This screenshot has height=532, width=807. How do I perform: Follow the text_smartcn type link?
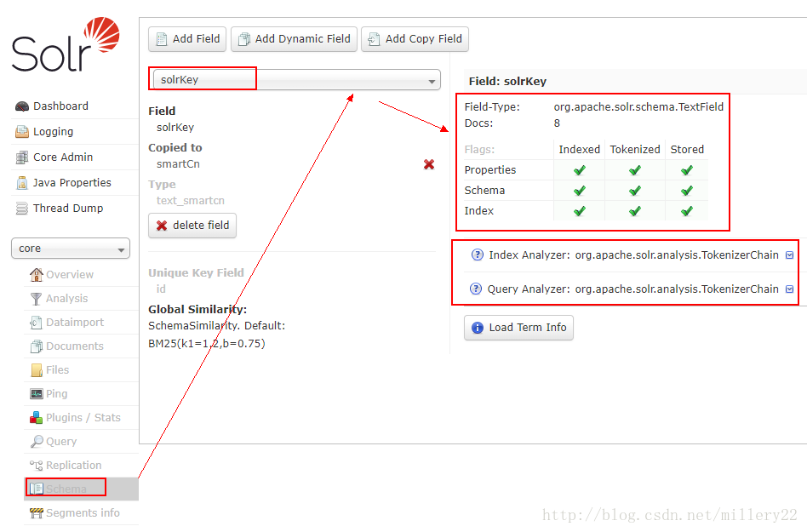pos(191,201)
